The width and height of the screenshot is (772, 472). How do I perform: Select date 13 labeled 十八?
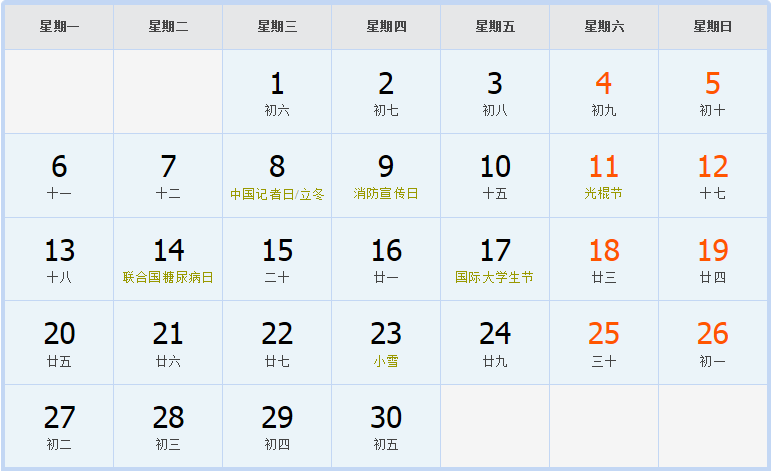click(59, 259)
